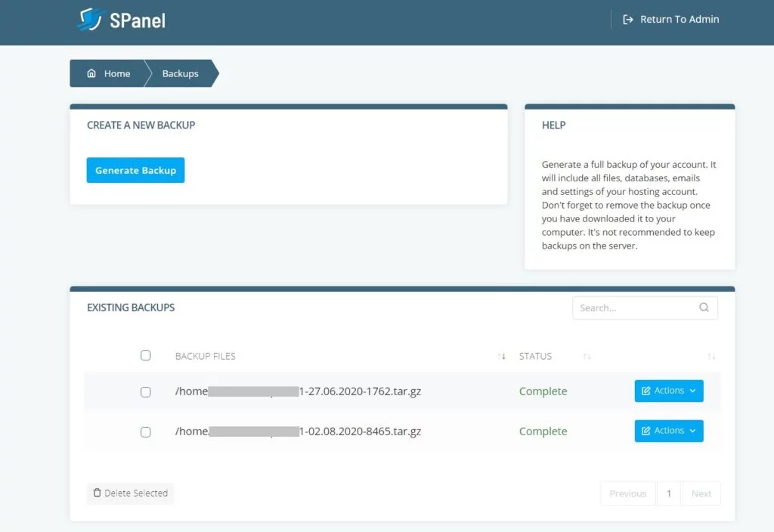This screenshot has width=774, height=532.
Task: Click the Next pagination button
Action: pos(701,493)
